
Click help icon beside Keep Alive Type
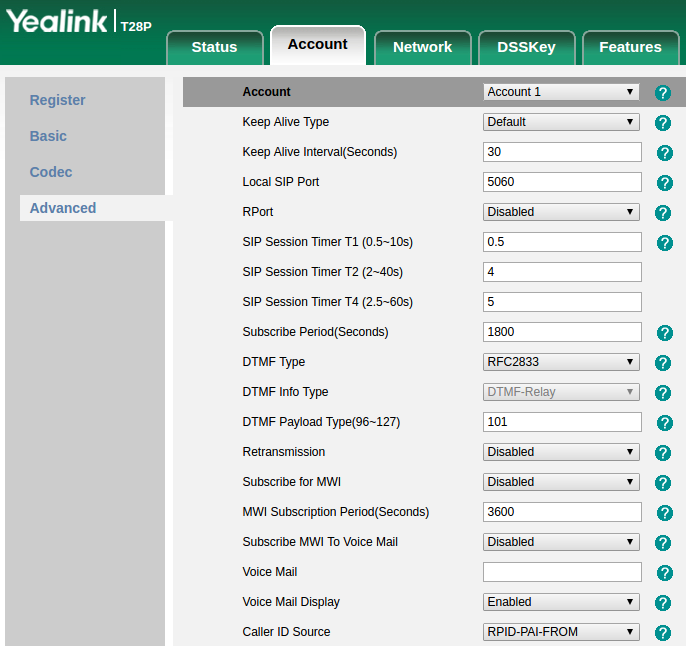pyautogui.click(x=662, y=123)
